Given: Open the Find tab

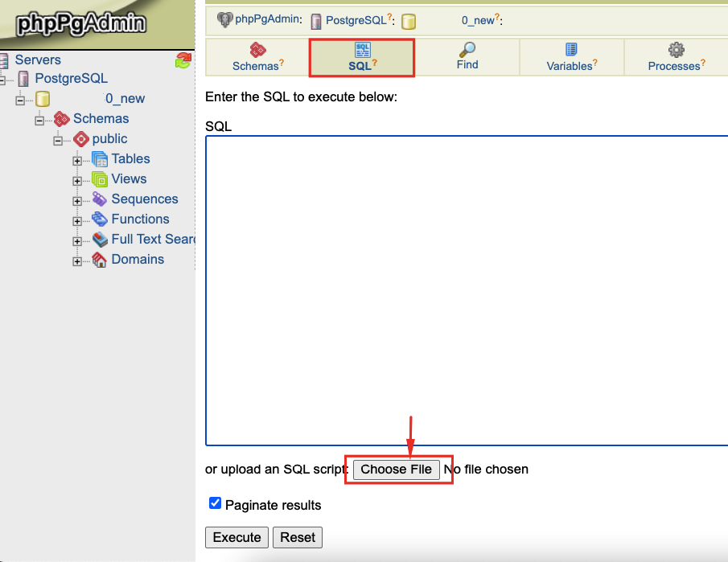Looking at the screenshot, I should [x=467, y=58].
